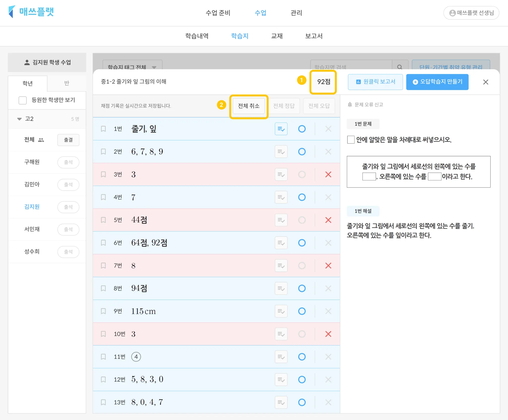Viewport: 508px width, 420px height.
Task: Mark 5번 as correct with circle
Action: (302, 220)
